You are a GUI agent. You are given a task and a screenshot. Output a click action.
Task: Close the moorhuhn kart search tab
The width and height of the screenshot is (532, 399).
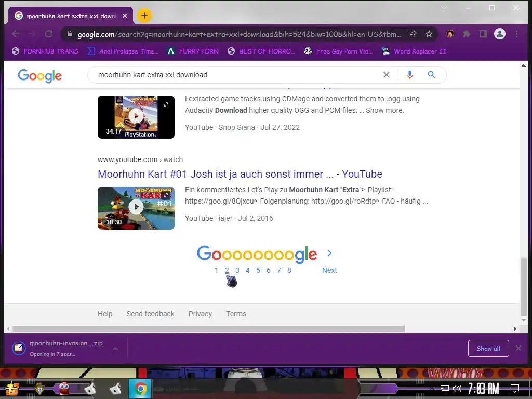pyautogui.click(x=125, y=16)
